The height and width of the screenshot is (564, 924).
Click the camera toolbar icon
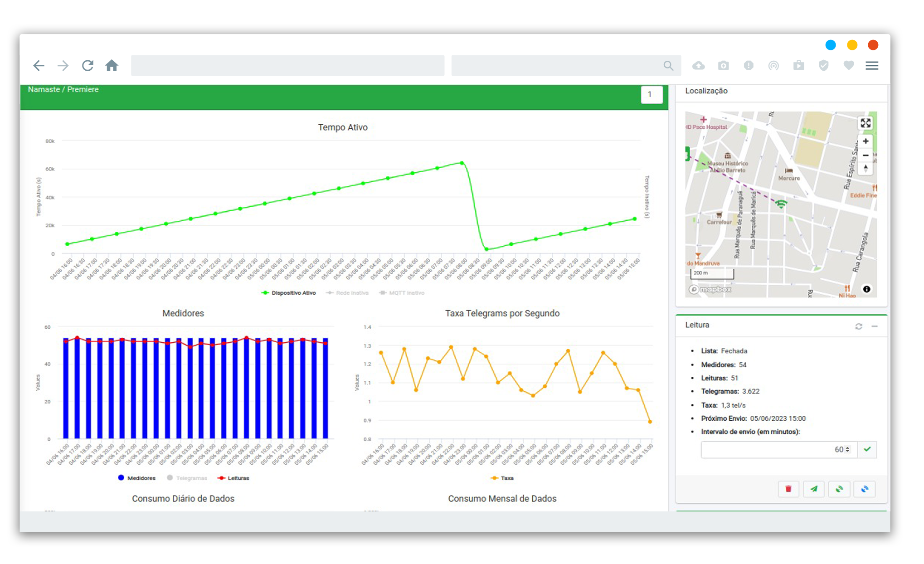click(724, 66)
